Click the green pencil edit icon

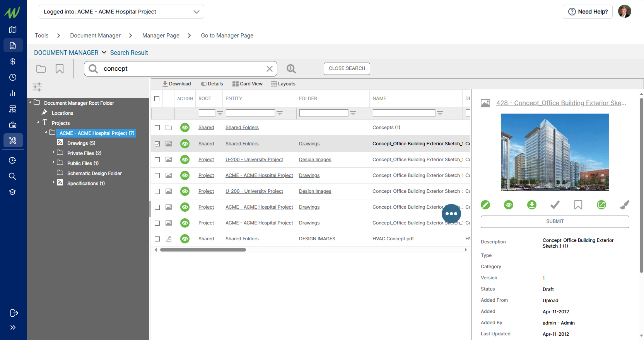(485, 205)
